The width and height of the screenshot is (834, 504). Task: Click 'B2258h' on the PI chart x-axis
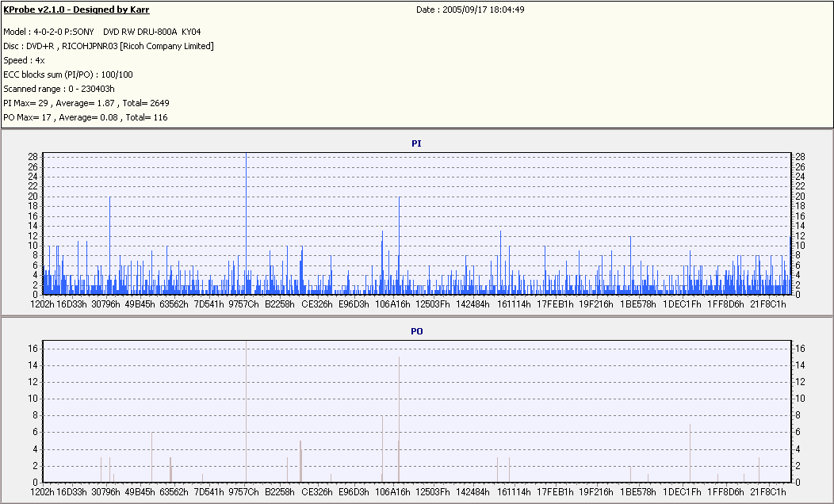point(280,304)
